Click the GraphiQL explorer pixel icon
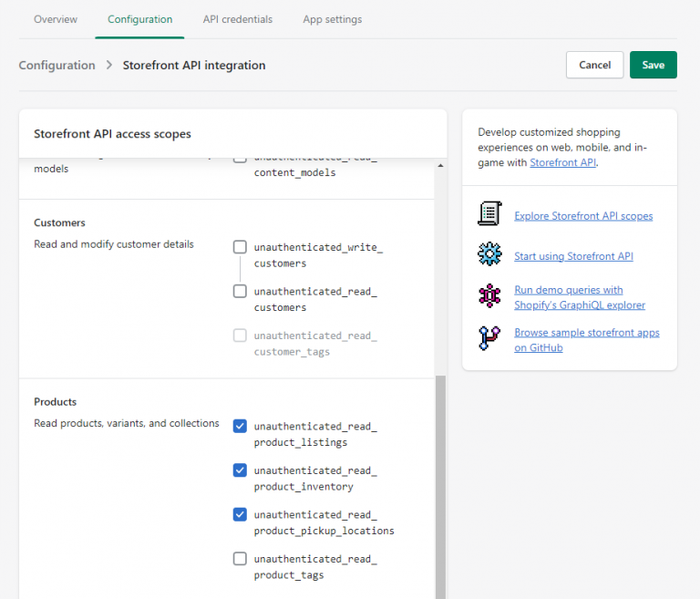Screen dimensions: 700x599 [x=489, y=296]
